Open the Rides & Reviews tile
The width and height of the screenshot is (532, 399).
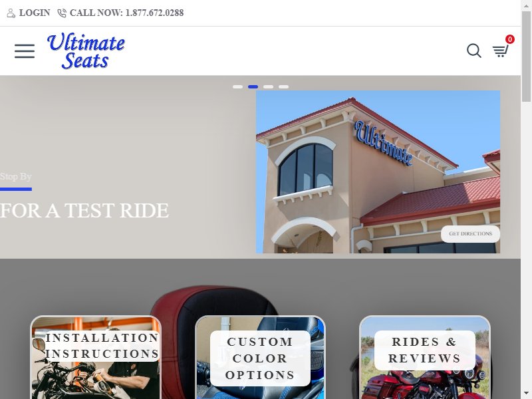[425, 357]
